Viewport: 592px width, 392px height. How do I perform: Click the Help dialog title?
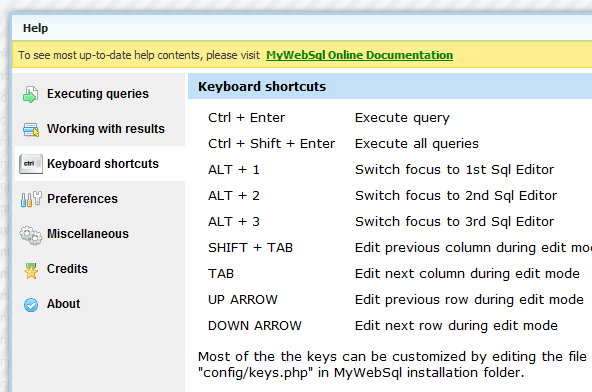(x=35, y=28)
